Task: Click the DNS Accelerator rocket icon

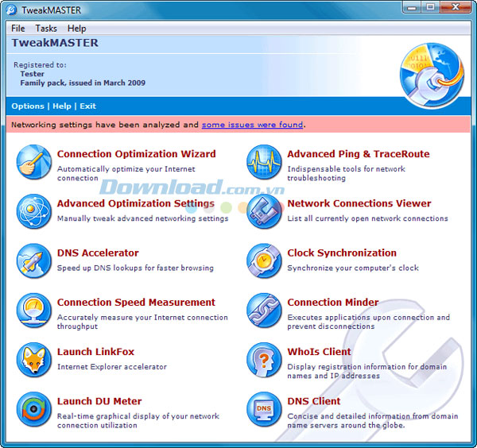Action: coord(33,261)
